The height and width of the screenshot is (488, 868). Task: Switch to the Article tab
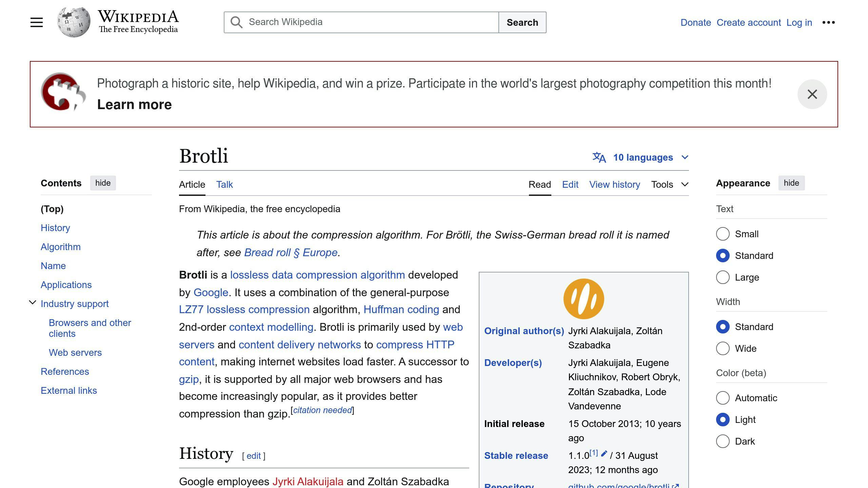[x=192, y=184]
